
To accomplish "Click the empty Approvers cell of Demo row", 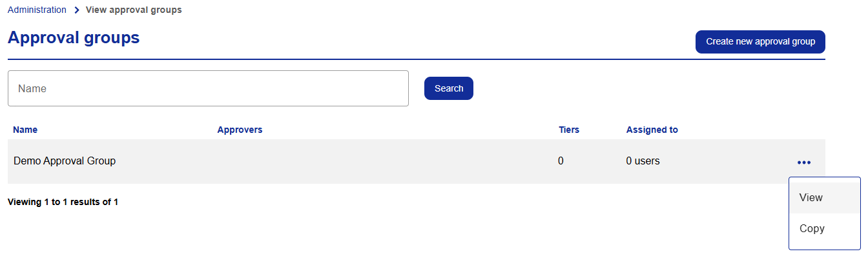I will (382, 161).
